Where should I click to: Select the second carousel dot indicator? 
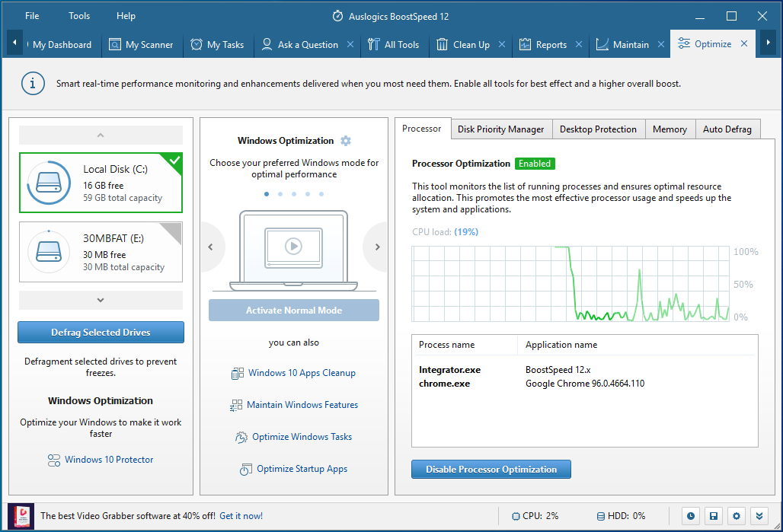[280, 194]
